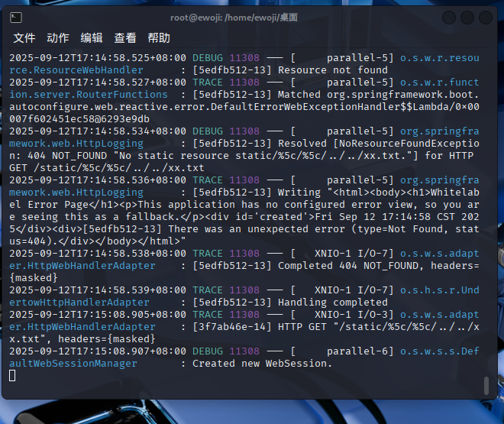This screenshot has width=504, height=424.
Task: Close the terminal window
Action: [484, 17]
